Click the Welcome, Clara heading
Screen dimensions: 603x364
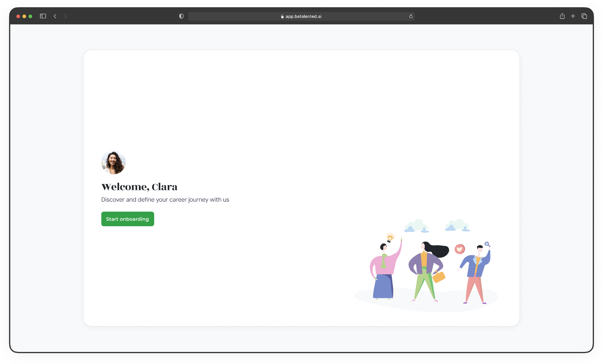[x=139, y=187]
